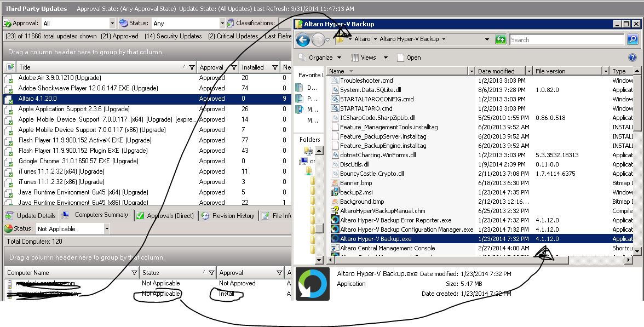This screenshot has width=644, height=327.
Task: Click the Title column selector icon
Action: pos(10,67)
